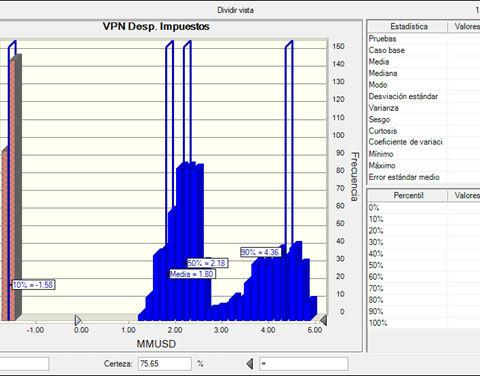Click the right certainty grabber triangle near 5.00
480x376 pixels.
point(323,320)
